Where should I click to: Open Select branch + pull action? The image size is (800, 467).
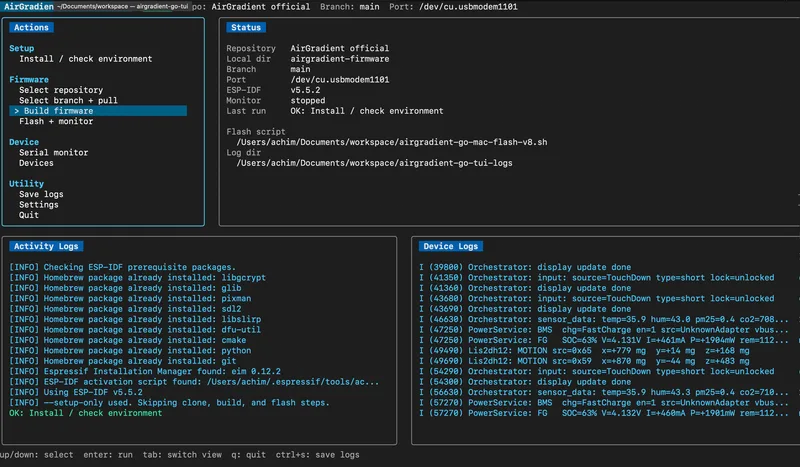coord(68,101)
